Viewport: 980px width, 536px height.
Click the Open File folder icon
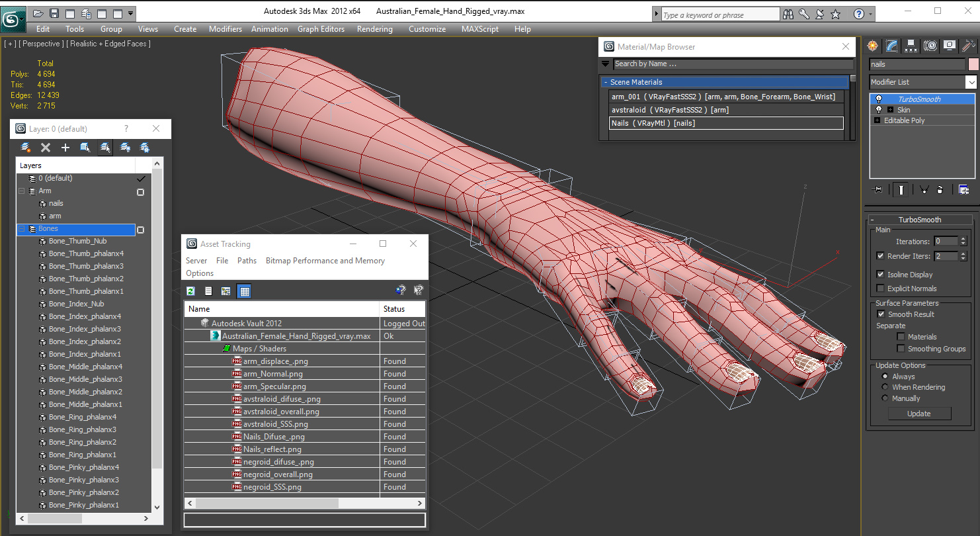[x=38, y=13]
